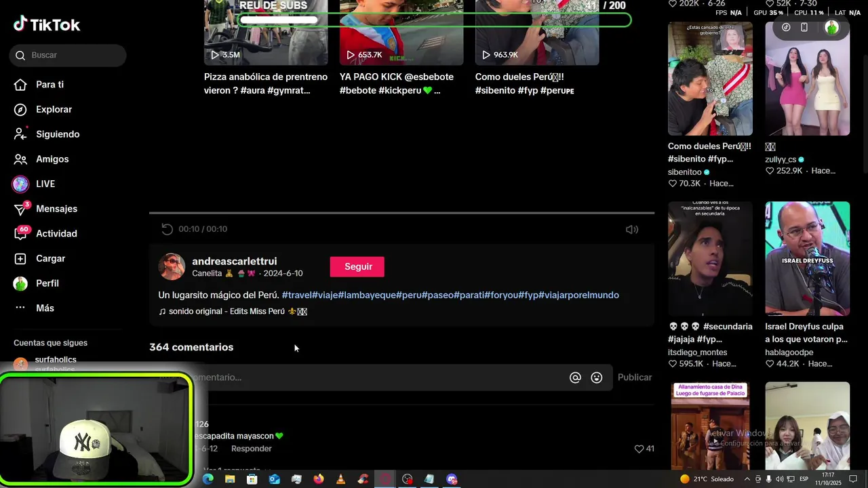Click the replay video icon
Image resolution: width=868 pixels, height=488 pixels.
[x=167, y=229]
